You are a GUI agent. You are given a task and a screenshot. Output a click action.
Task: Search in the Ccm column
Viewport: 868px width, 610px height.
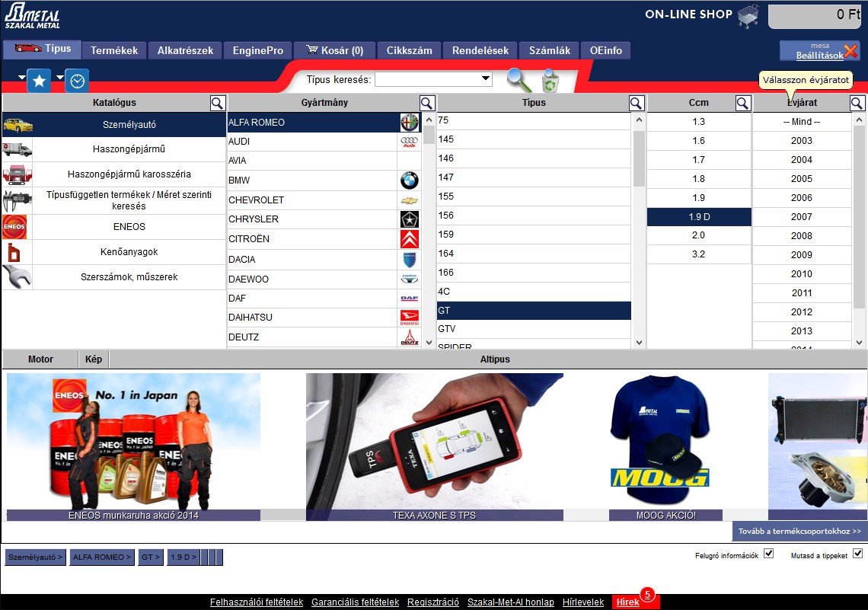[743, 103]
